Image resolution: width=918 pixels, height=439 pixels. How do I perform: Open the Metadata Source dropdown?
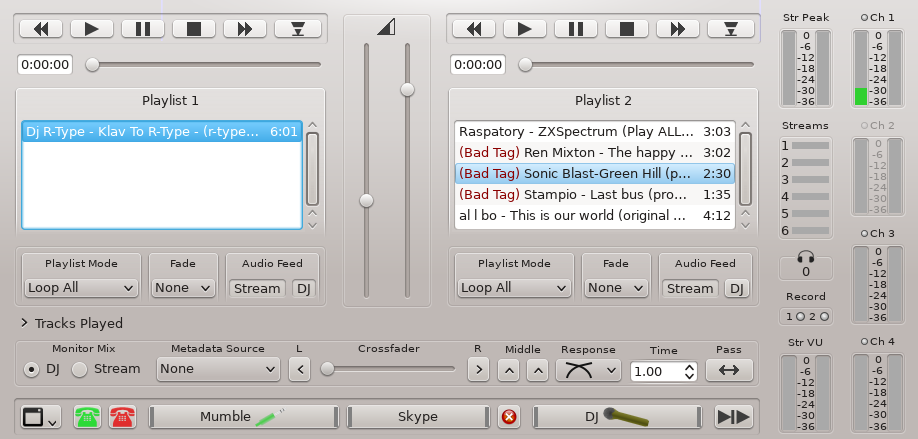pos(218,369)
